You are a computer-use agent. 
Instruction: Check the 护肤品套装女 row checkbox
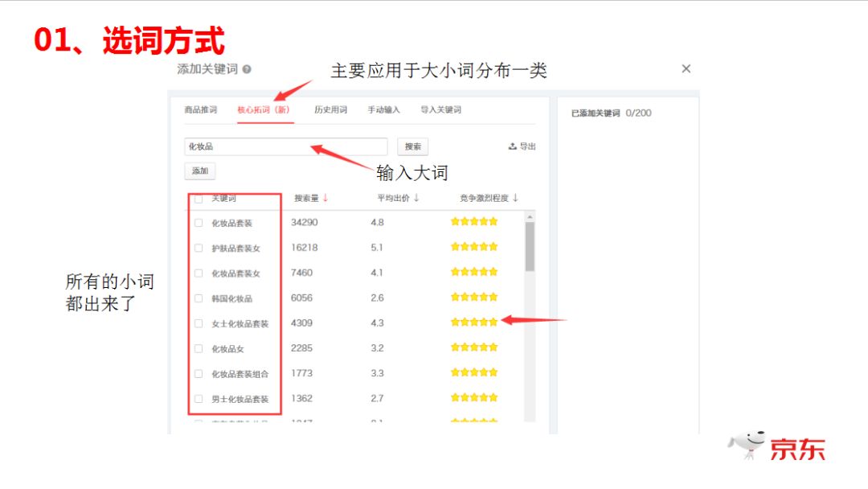[199, 248]
